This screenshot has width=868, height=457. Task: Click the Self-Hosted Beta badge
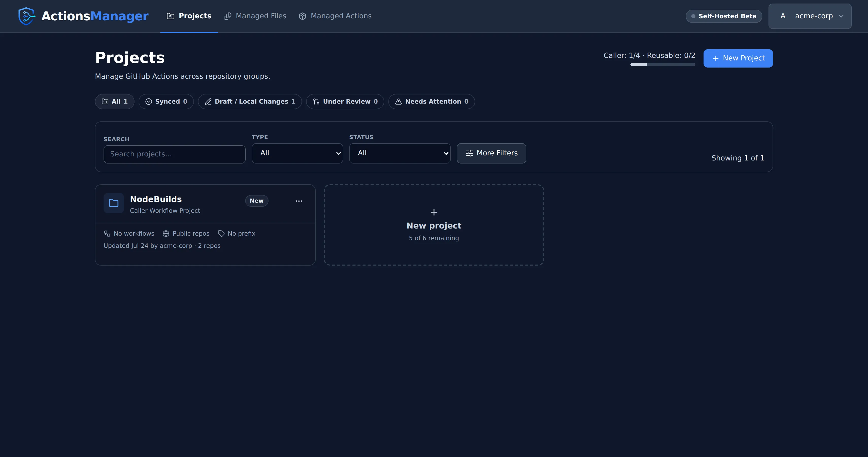point(724,16)
